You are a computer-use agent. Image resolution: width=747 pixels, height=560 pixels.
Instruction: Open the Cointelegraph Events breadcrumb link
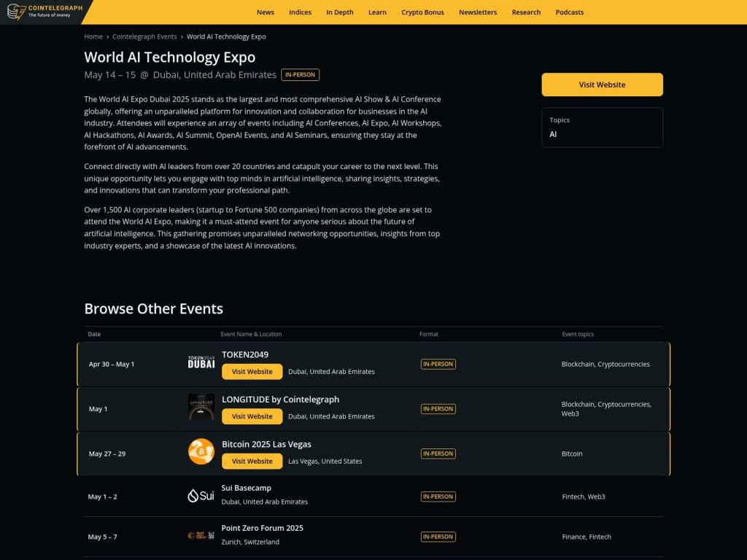(144, 36)
